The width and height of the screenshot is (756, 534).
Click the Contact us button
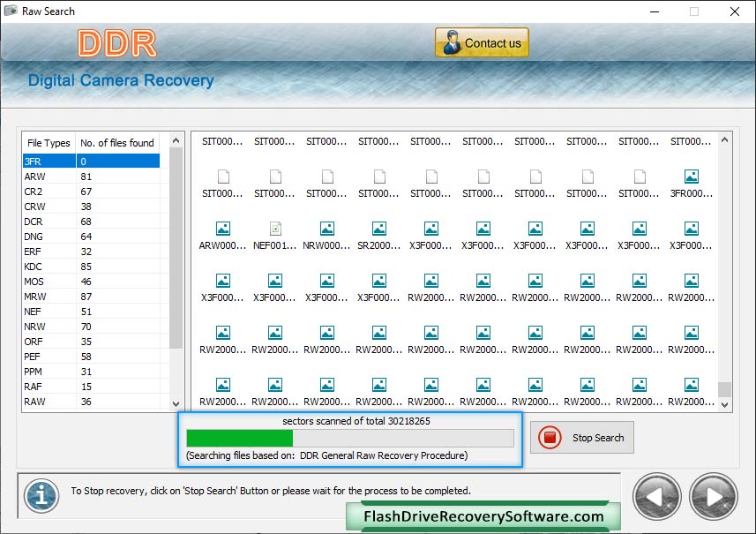pos(482,43)
